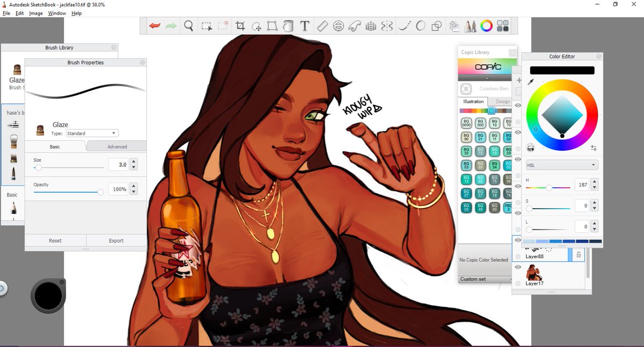
Task: Open the UI toggles grid icon
Action: [x=503, y=25]
